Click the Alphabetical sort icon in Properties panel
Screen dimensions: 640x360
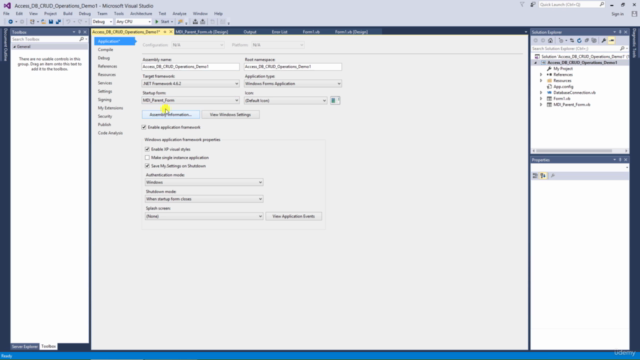543,176
